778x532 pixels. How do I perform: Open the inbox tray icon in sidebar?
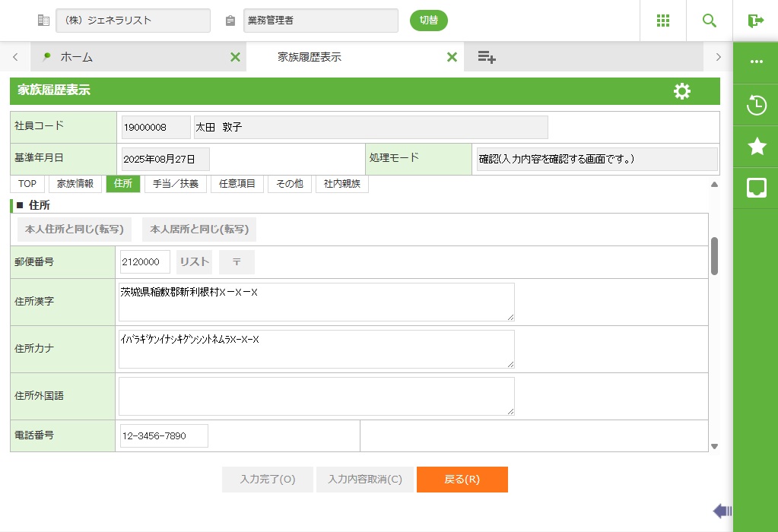[756, 188]
